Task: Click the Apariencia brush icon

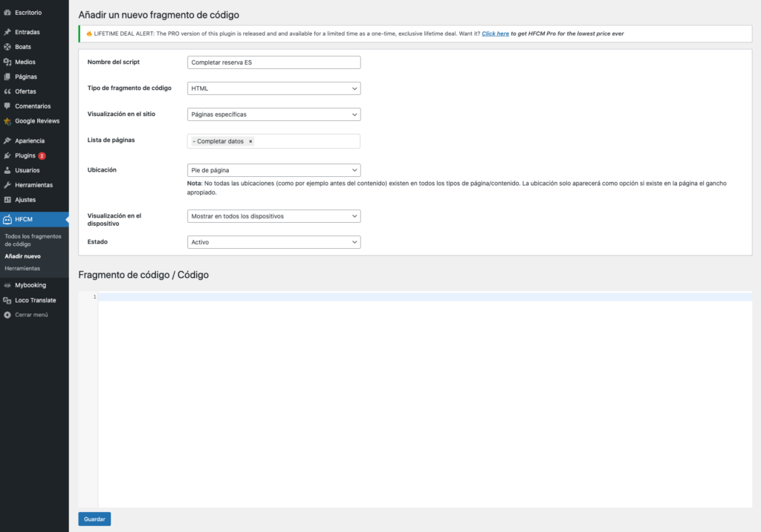Action: tap(7, 140)
